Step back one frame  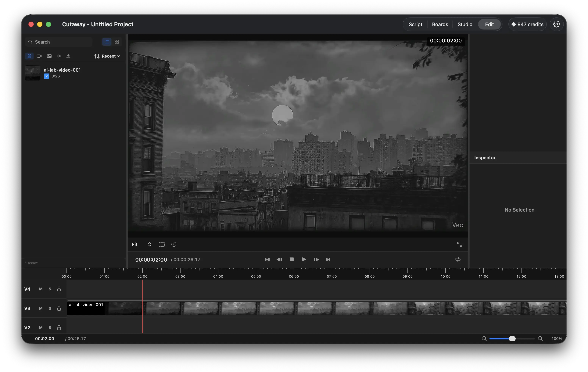click(x=279, y=259)
